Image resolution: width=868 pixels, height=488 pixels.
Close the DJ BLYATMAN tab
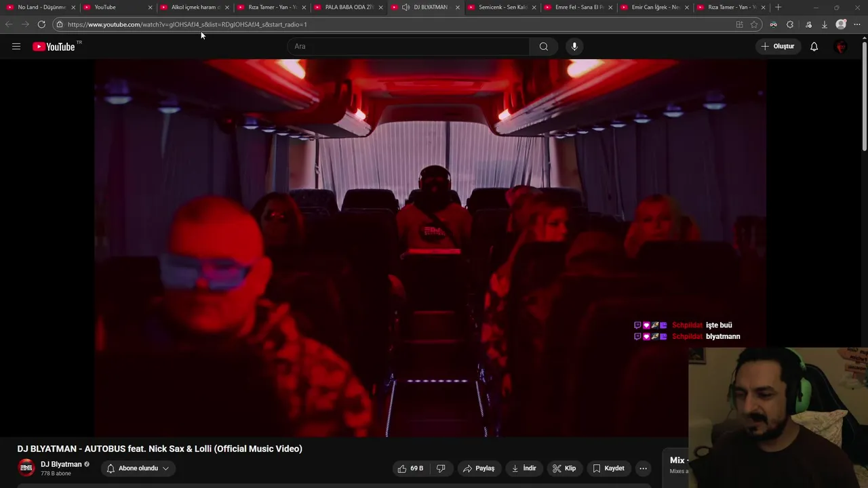point(458,7)
